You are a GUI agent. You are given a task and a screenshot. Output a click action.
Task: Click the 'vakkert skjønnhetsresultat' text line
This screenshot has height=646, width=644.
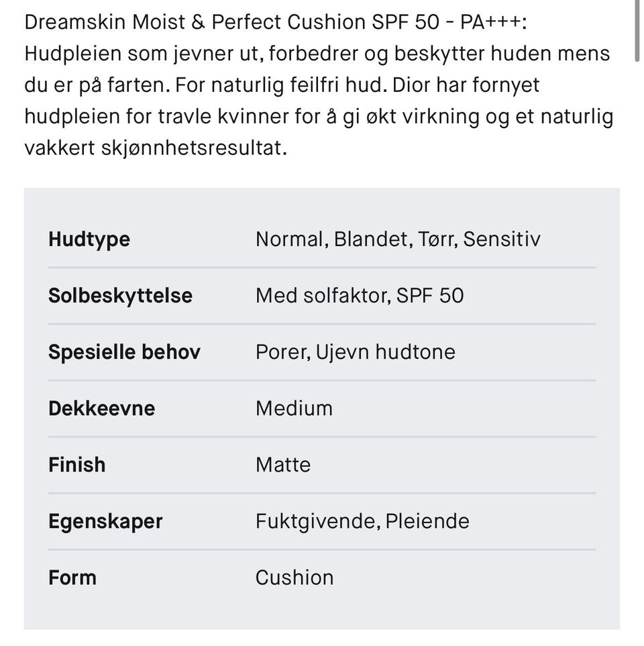coord(156,148)
